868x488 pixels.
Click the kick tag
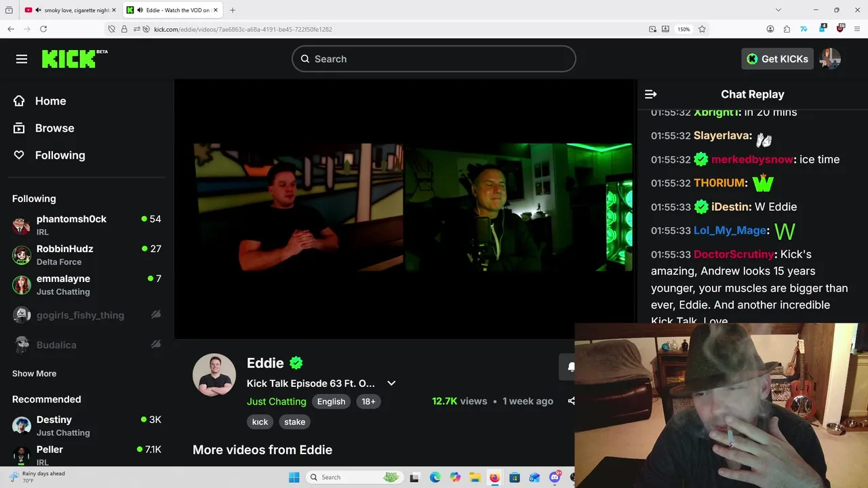(x=260, y=422)
